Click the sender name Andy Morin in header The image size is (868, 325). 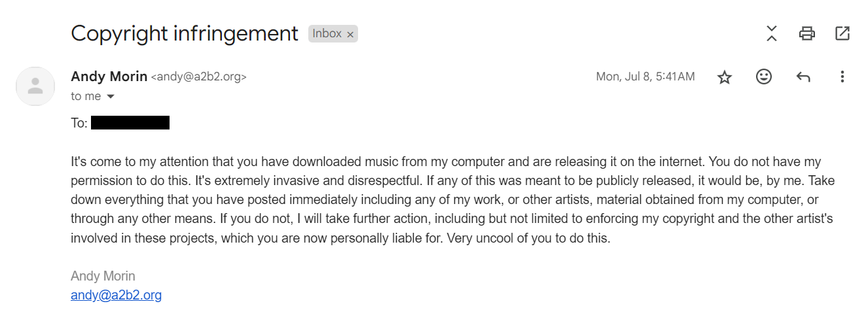click(x=109, y=77)
